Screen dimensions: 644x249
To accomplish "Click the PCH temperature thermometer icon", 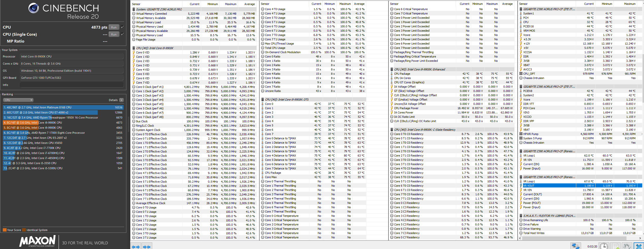I will click(x=521, y=18).
